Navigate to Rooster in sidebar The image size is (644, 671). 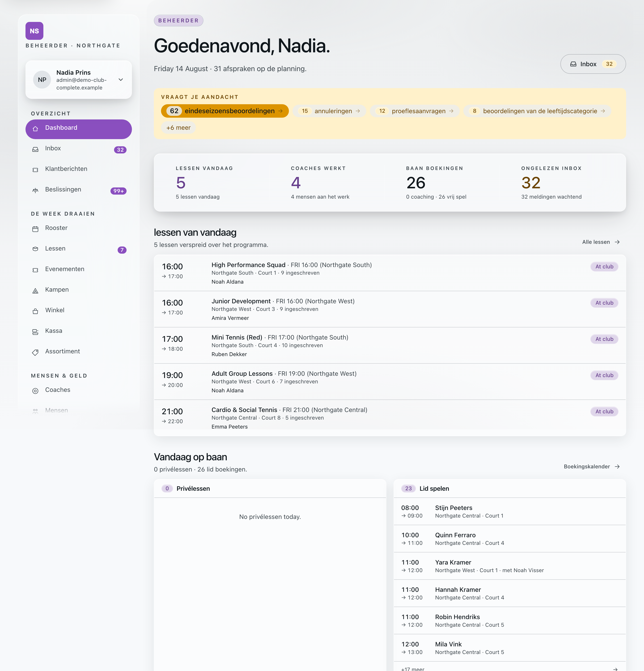point(79,229)
